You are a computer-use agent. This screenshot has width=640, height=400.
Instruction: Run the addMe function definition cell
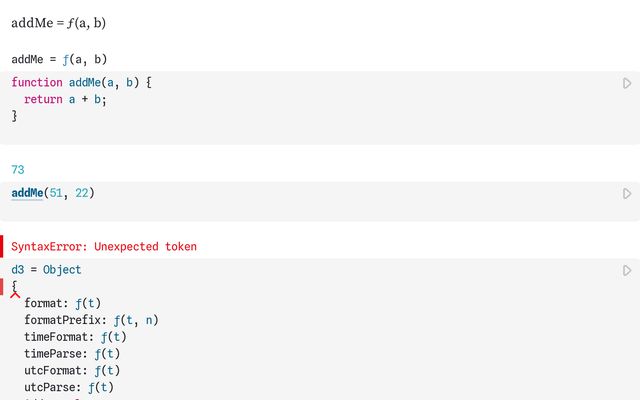click(627, 83)
